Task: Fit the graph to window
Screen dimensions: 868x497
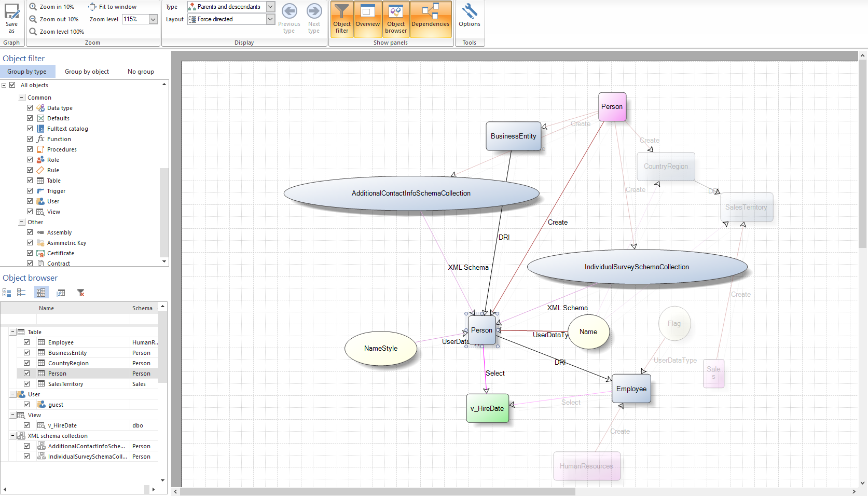Action: 113,7
